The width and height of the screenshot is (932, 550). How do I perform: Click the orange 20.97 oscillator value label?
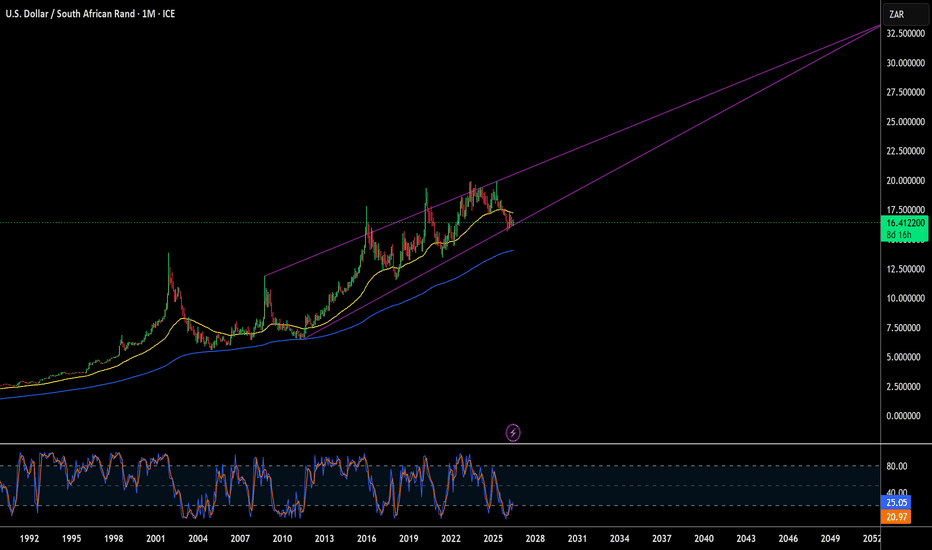896,517
